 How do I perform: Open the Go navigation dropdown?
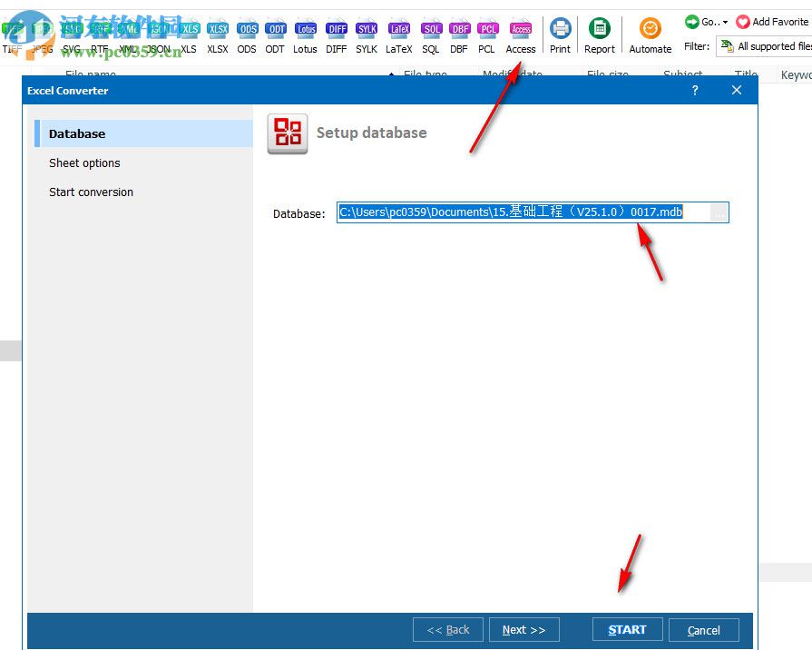[x=709, y=21]
